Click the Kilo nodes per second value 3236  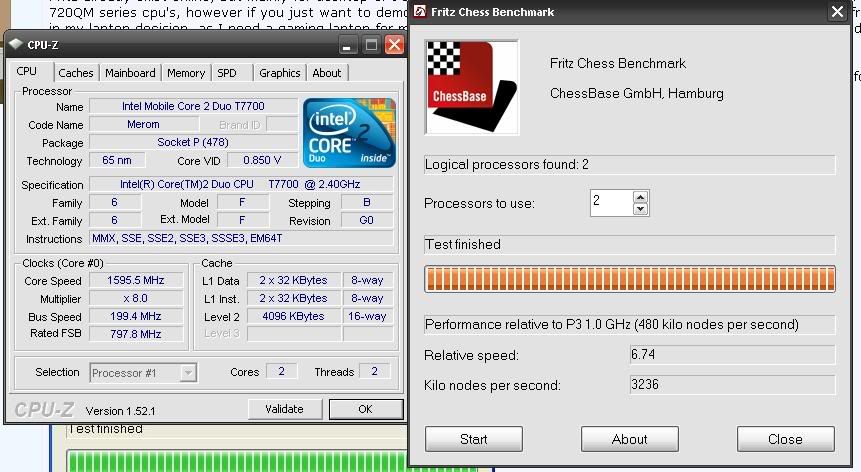coord(733,384)
